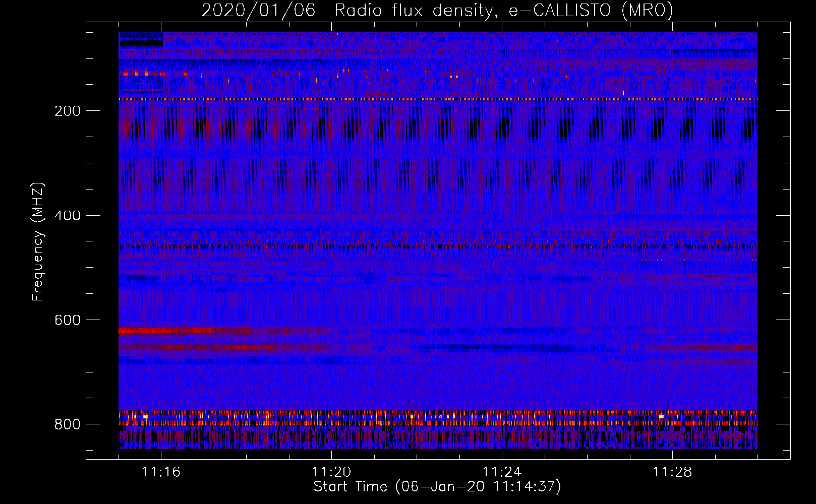Click the 11:20 time tick label
The height and width of the screenshot is (504, 816).
click(332, 472)
